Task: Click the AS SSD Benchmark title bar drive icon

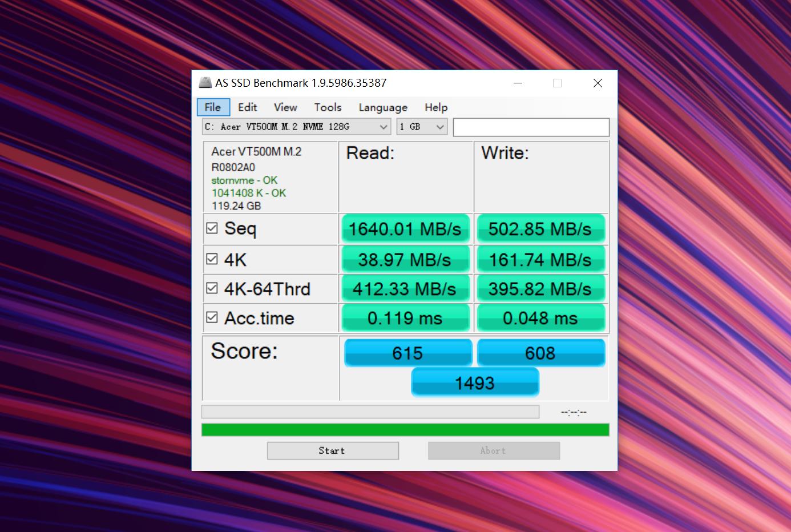Action: pos(205,83)
